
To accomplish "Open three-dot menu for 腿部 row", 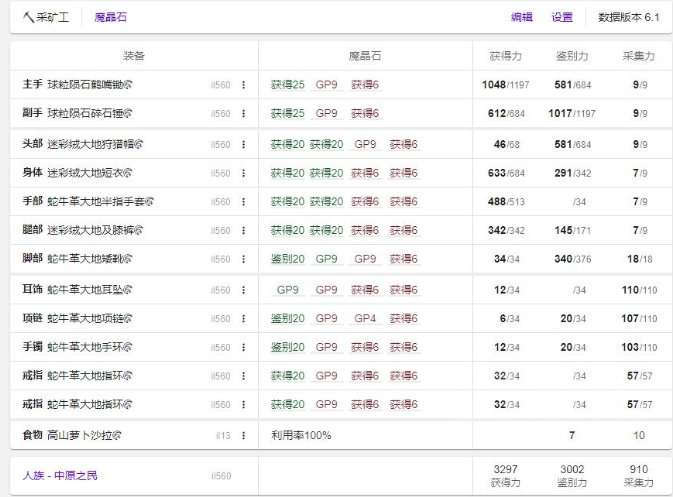I will (243, 230).
